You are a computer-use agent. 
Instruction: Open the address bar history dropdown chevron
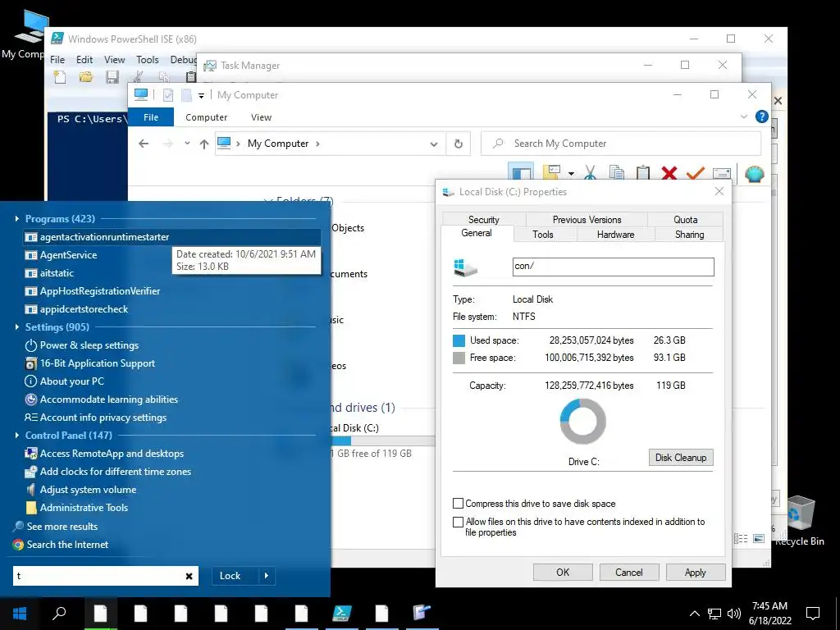coord(434,144)
